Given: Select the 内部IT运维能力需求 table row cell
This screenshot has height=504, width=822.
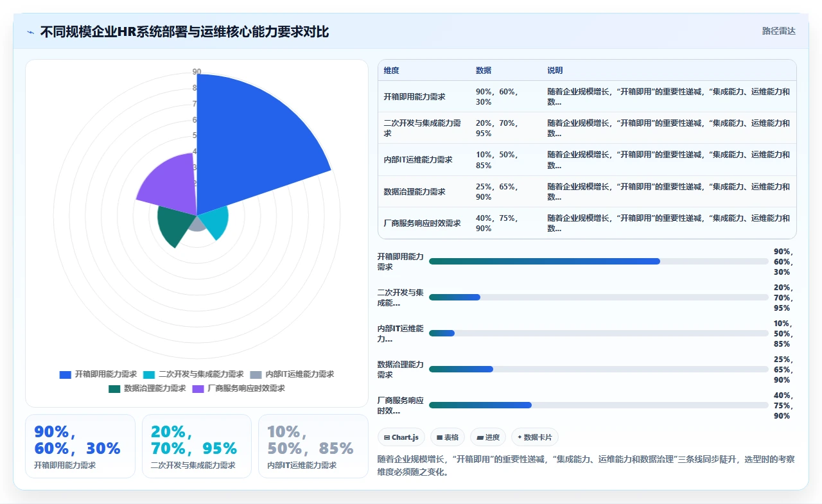Looking at the screenshot, I should [424, 160].
